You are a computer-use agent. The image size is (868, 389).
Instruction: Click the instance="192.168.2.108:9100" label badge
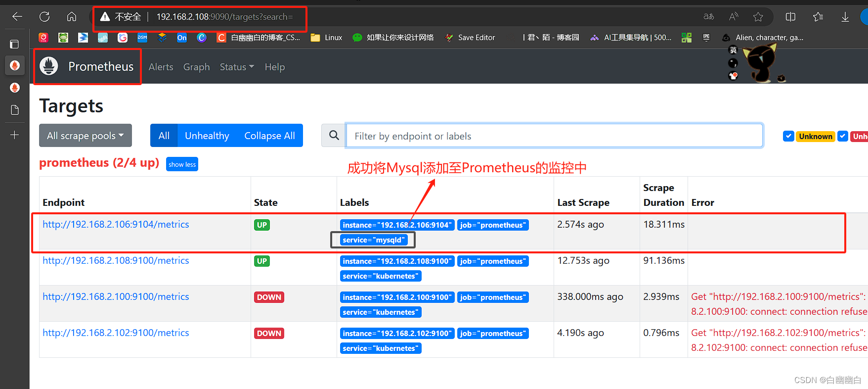(397, 261)
